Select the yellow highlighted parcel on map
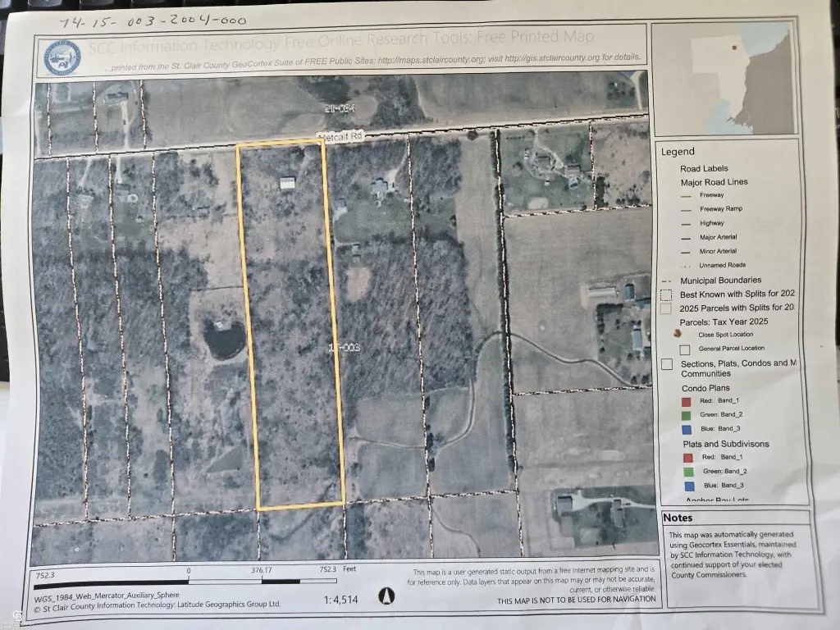The height and width of the screenshot is (630, 840). pyautogui.click(x=291, y=328)
